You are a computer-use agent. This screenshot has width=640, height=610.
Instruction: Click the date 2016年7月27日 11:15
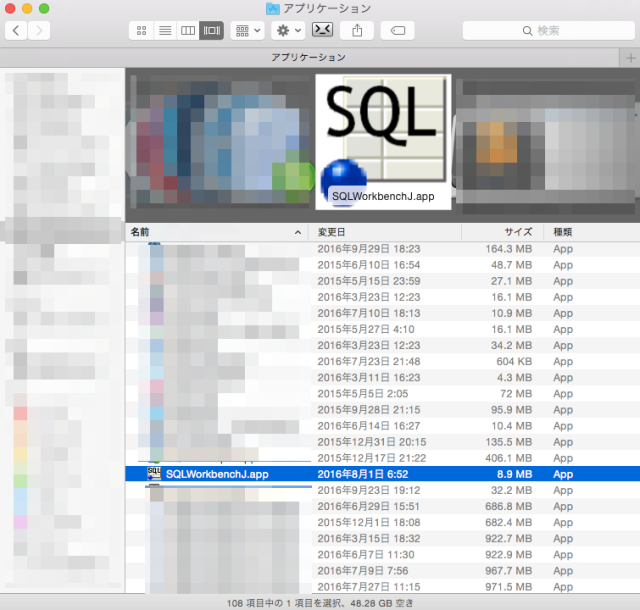369,587
